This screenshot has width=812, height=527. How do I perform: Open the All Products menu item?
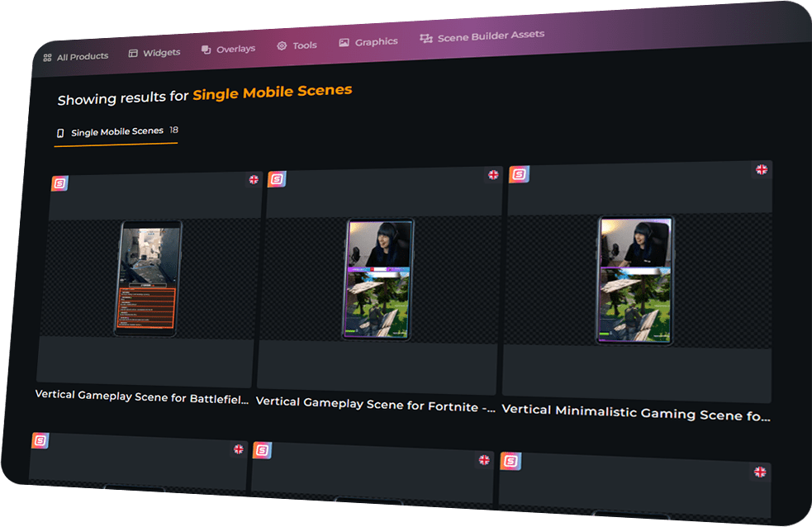pyautogui.click(x=82, y=56)
